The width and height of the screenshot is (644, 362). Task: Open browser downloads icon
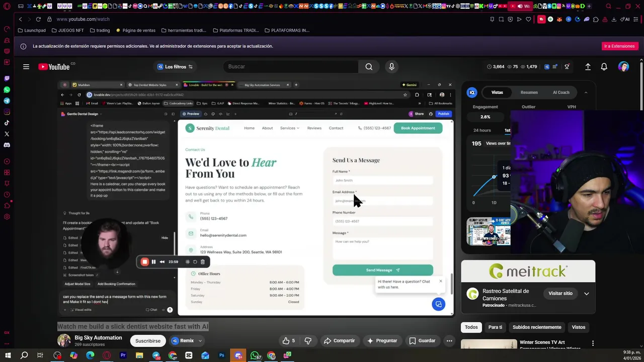(614, 19)
